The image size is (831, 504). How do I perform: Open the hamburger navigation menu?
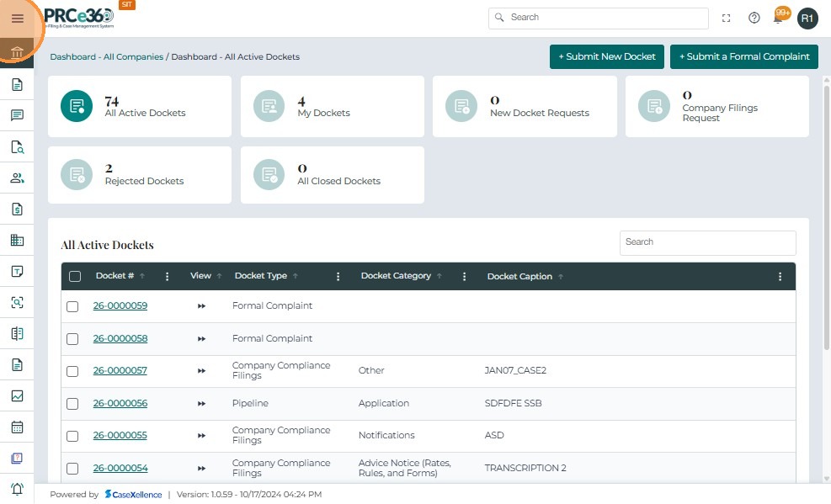pos(17,19)
